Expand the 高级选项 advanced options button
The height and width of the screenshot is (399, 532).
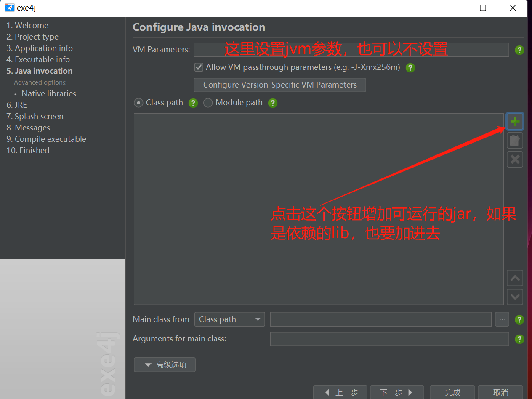[165, 365]
